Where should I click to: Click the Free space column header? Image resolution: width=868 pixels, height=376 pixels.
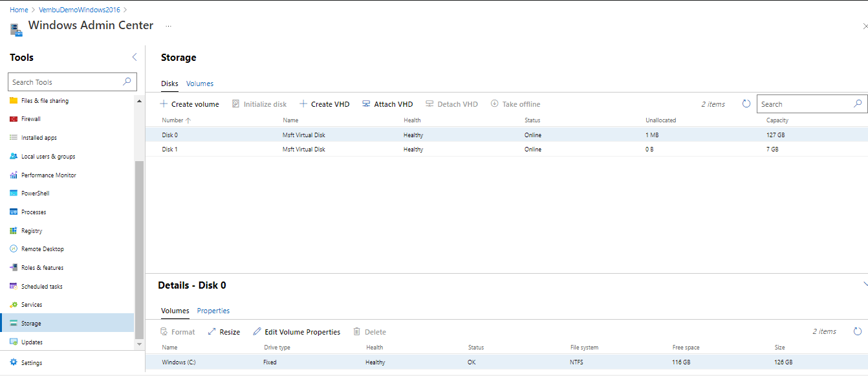[686, 348]
